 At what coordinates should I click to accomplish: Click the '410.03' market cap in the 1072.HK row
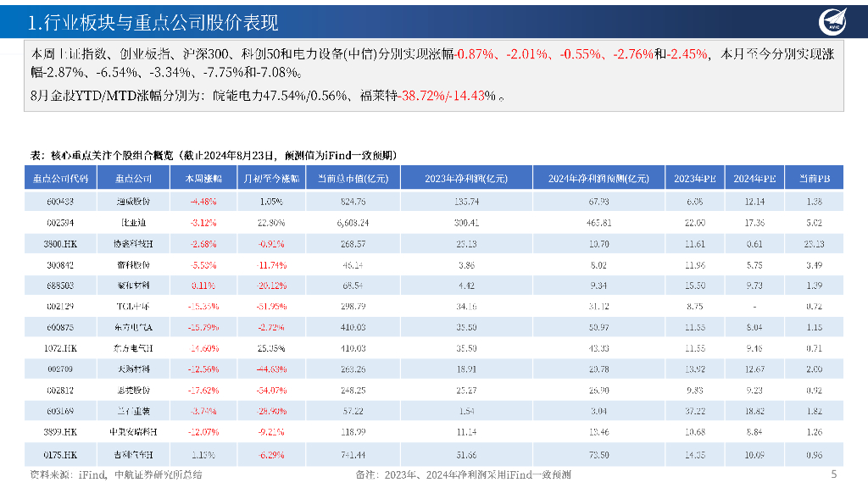tap(353, 348)
